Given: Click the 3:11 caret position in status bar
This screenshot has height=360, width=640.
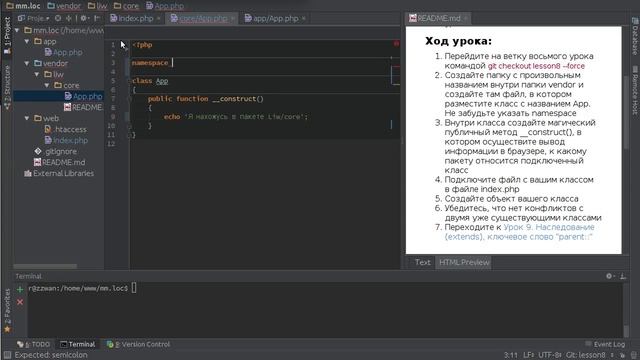Looking at the screenshot, I should [510, 355].
